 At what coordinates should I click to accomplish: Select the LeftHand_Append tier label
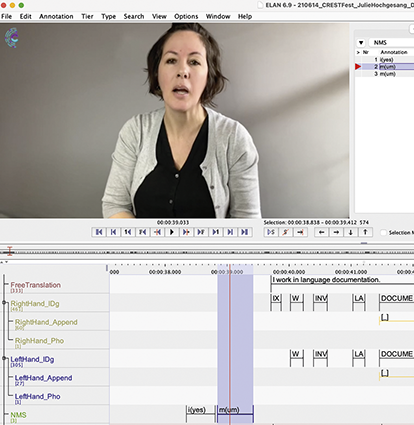43,378
